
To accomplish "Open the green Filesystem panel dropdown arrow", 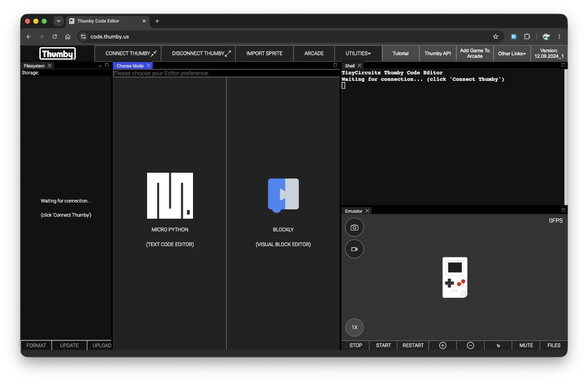I will point(100,66).
